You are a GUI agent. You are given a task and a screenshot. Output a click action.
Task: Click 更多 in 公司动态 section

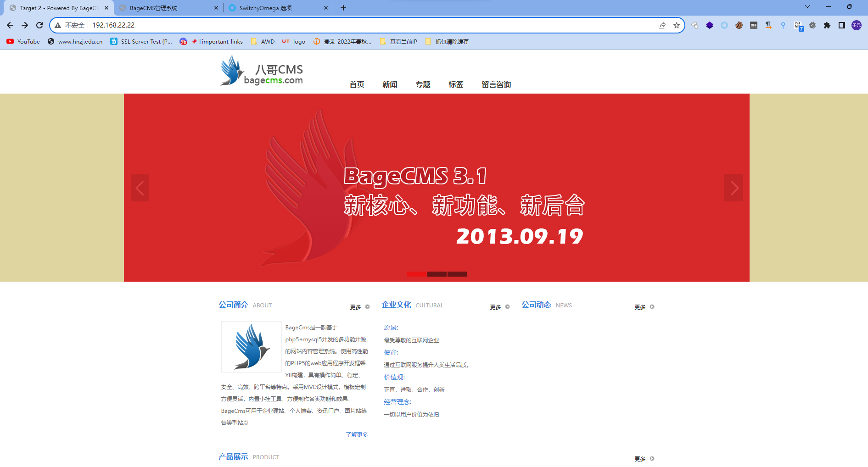[644, 307]
